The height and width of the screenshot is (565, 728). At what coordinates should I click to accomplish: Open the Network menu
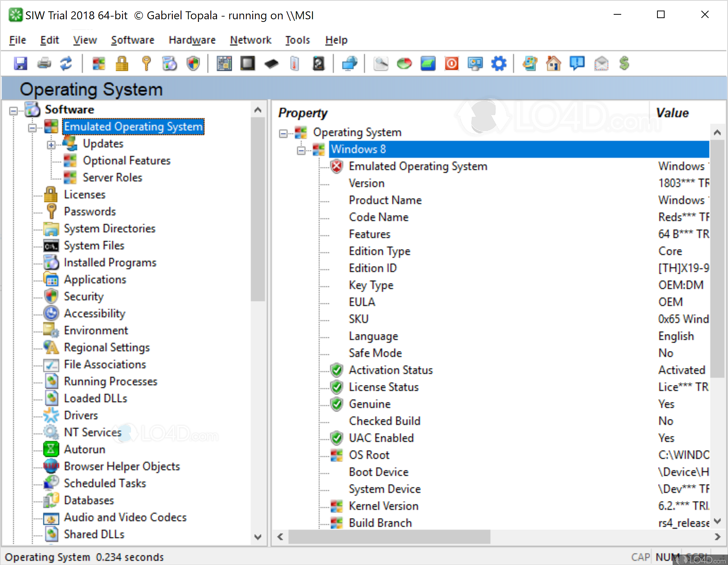pyautogui.click(x=251, y=40)
